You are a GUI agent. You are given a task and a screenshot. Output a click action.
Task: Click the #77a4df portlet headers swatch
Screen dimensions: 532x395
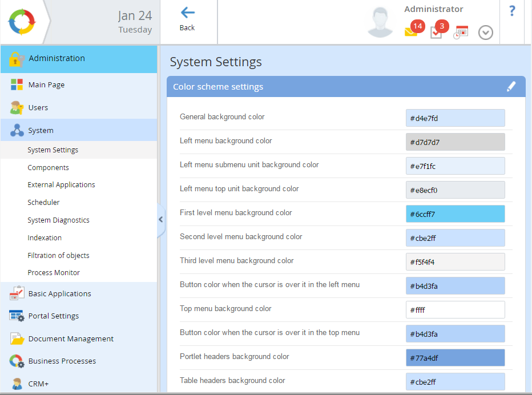456,358
